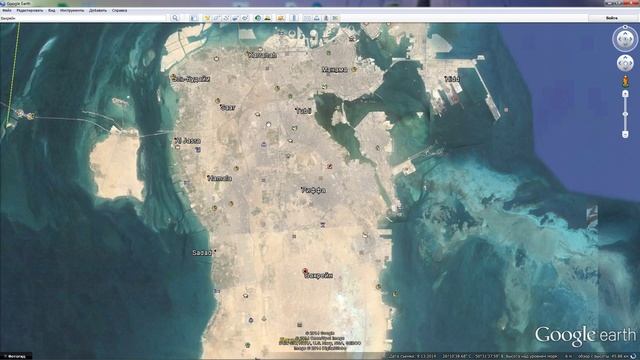Select the Sadad map label

(202, 253)
